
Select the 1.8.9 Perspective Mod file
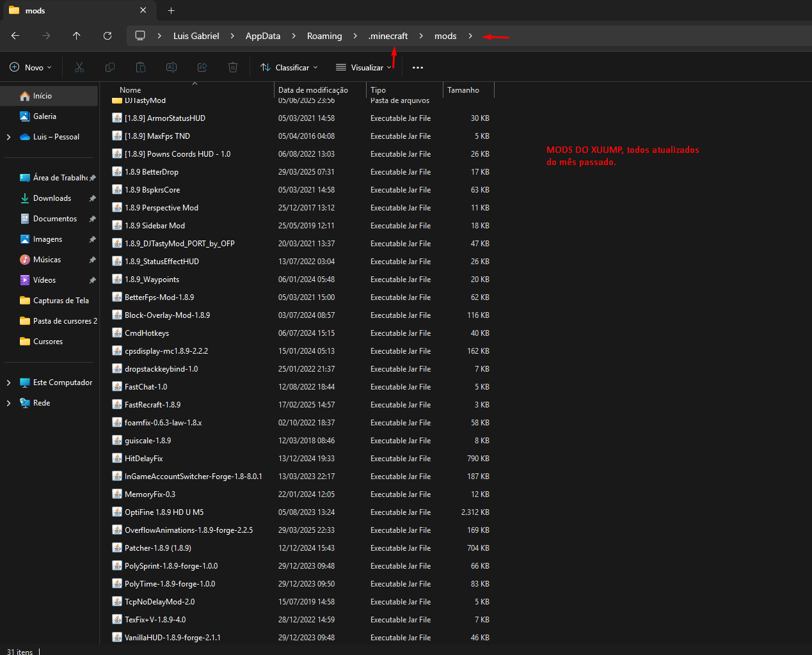301,208
